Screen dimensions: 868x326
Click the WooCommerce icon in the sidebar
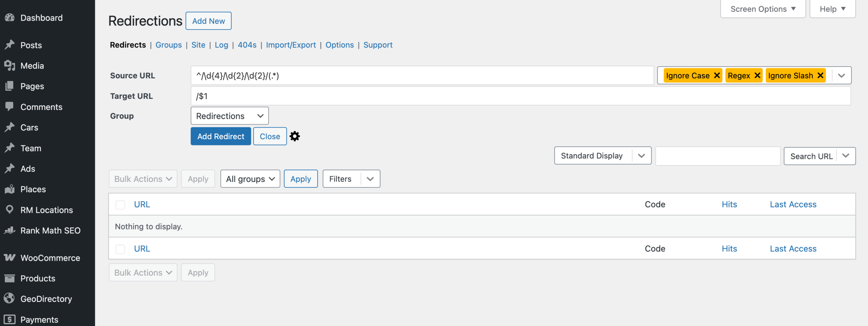tap(9, 258)
